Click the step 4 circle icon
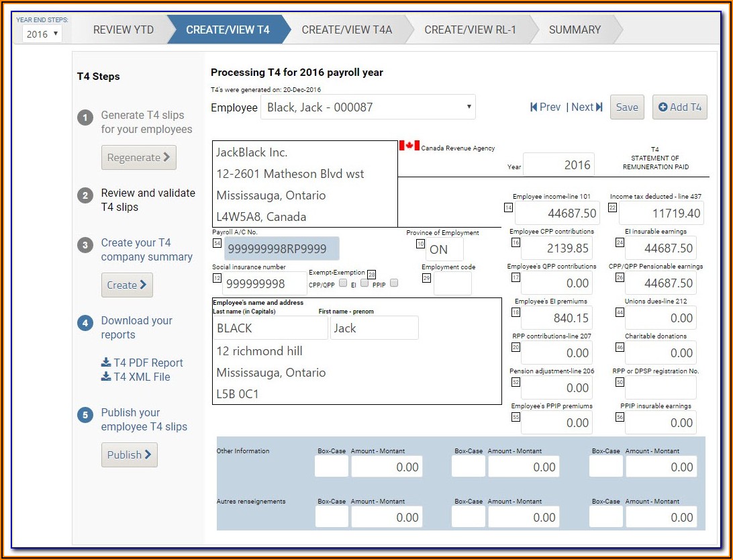733x560 pixels. [85, 323]
